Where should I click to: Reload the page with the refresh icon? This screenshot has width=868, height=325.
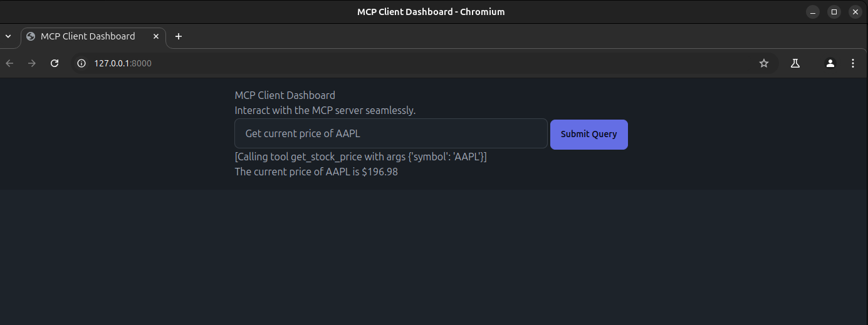55,63
